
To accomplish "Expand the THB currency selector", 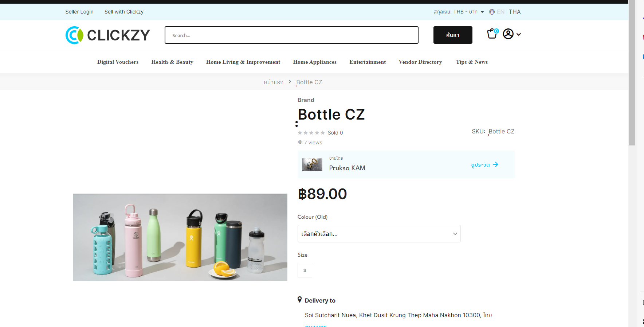I will point(459,12).
